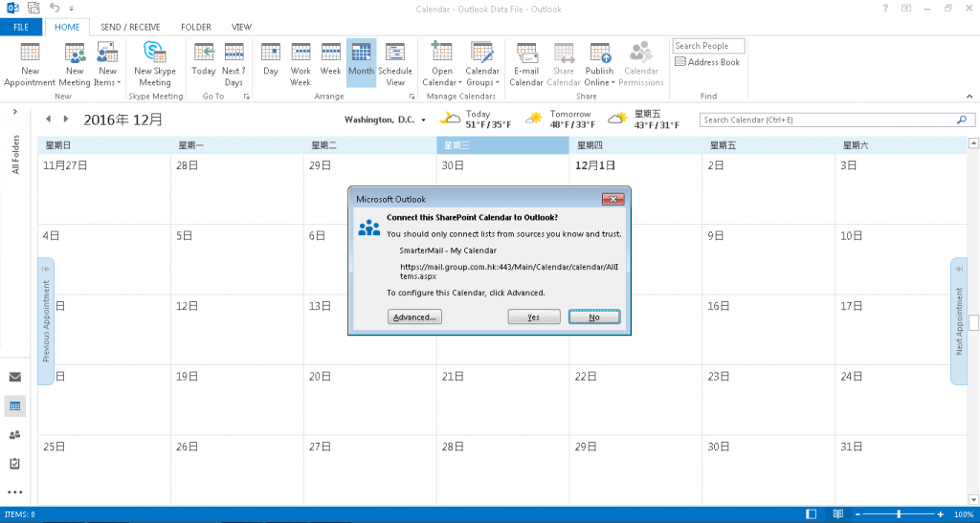Click the Advanced... button
The height and width of the screenshot is (523, 980).
[x=414, y=317]
